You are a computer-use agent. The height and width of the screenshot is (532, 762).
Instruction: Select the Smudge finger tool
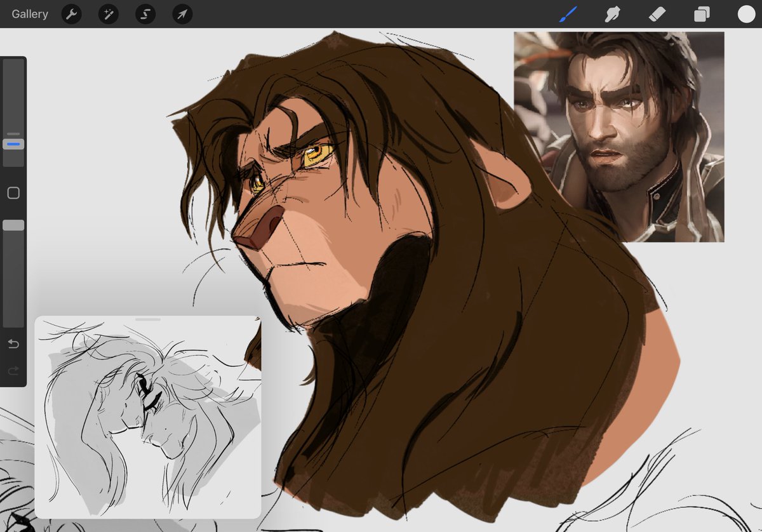612,14
